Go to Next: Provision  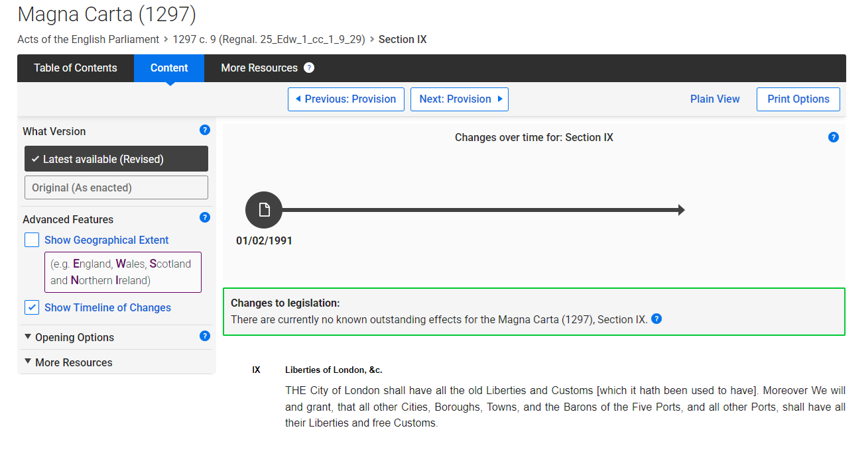460,99
